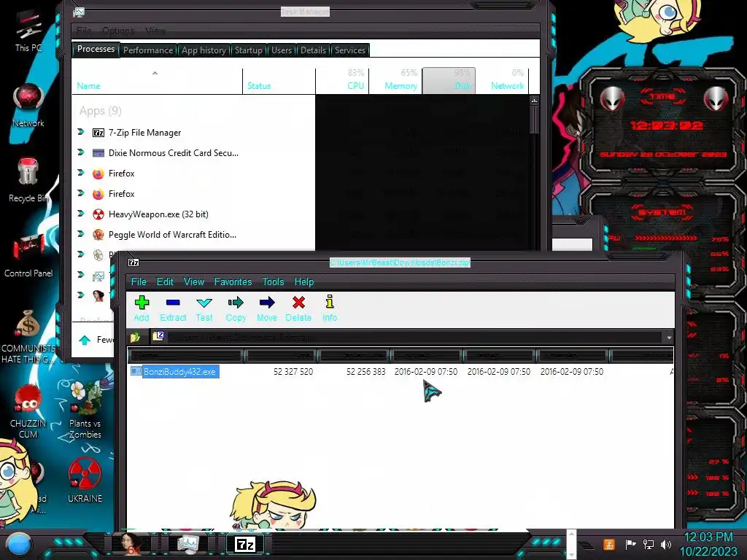Open the Network desktop icon

click(x=28, y=106)
